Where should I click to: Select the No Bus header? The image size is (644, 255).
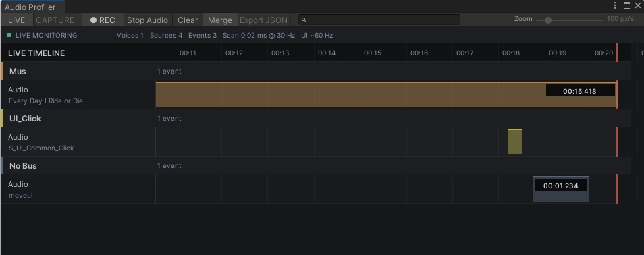pos(315,165)
